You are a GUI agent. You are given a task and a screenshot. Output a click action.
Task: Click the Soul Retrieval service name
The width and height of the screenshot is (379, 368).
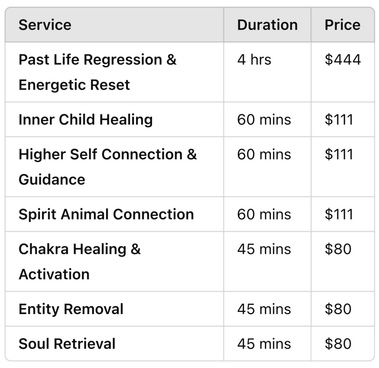pyautogui.click(x=67, y=344)
